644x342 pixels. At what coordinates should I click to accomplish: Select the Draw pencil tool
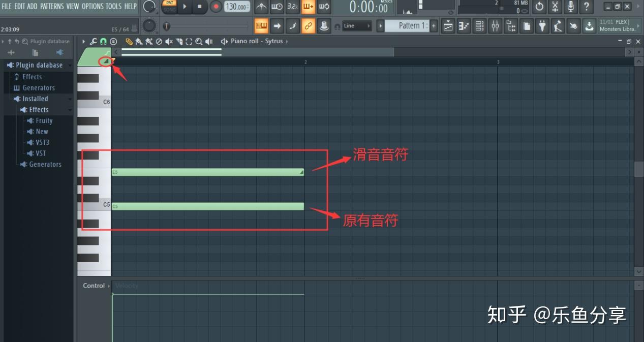tap(129, 41)
